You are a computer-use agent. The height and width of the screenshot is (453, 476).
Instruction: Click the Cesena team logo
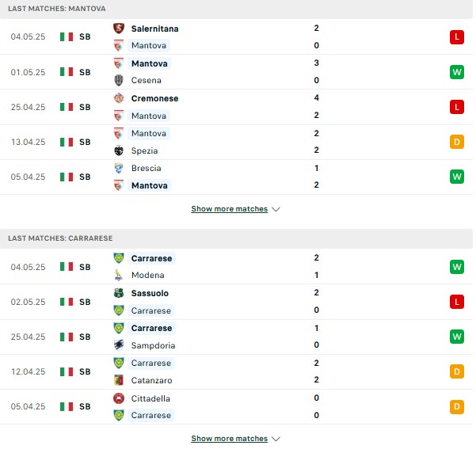point(119,80)
